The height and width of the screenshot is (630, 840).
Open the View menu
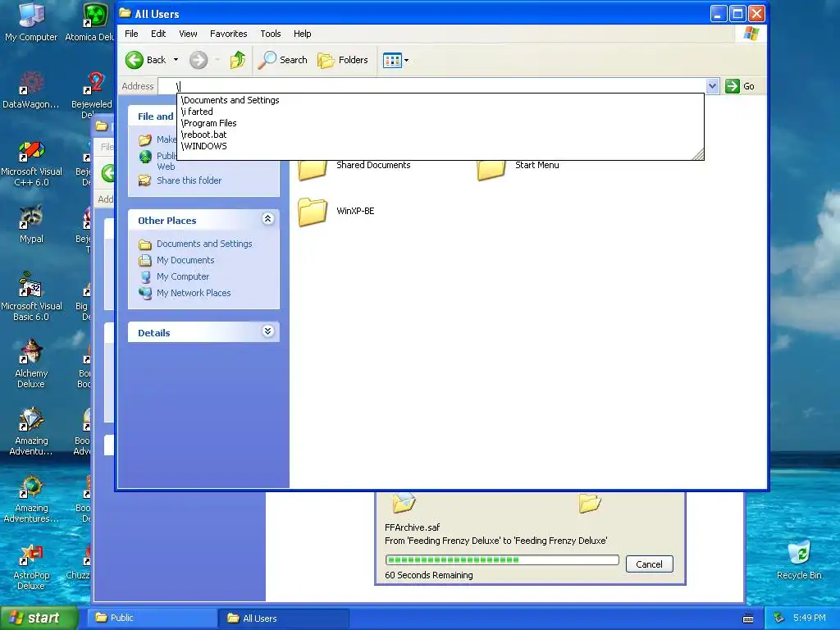[x=188, y=34]
